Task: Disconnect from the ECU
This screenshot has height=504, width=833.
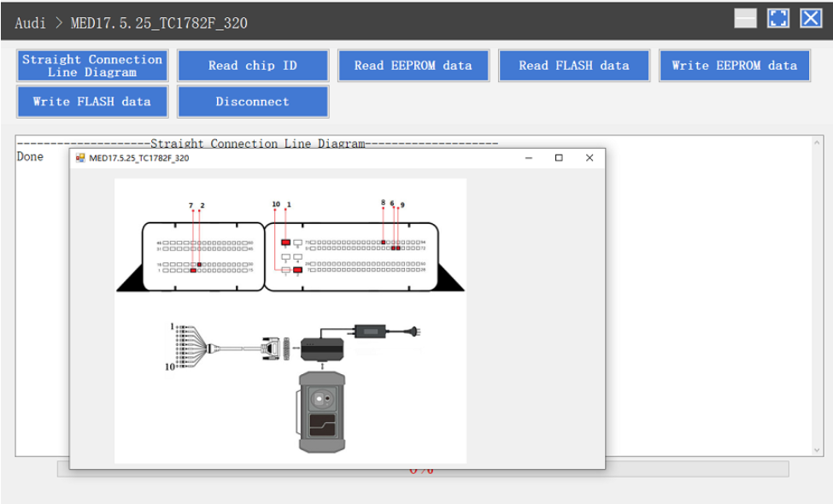Action: tap(253, 102)
